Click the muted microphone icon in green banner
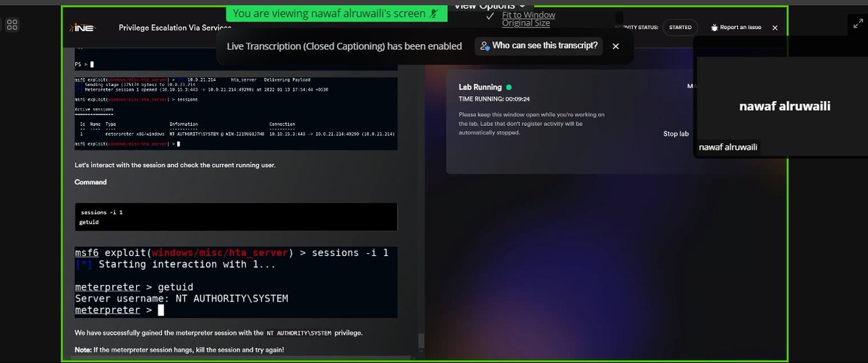 [433, 13]
